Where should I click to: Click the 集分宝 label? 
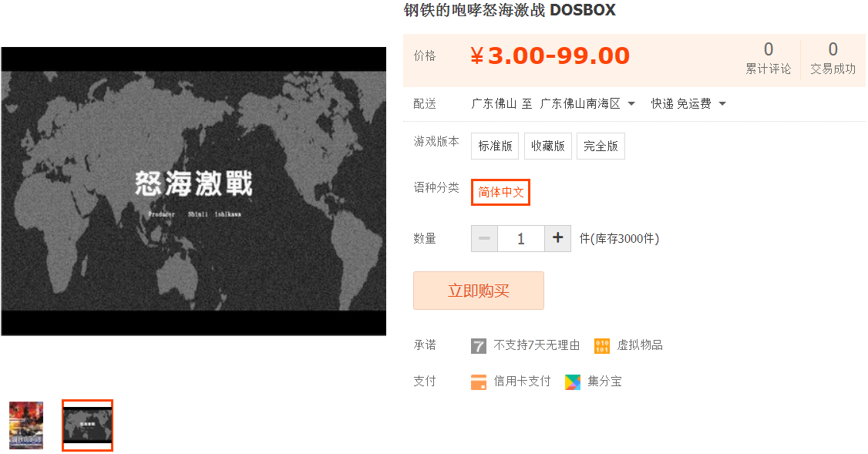(604, 382)
